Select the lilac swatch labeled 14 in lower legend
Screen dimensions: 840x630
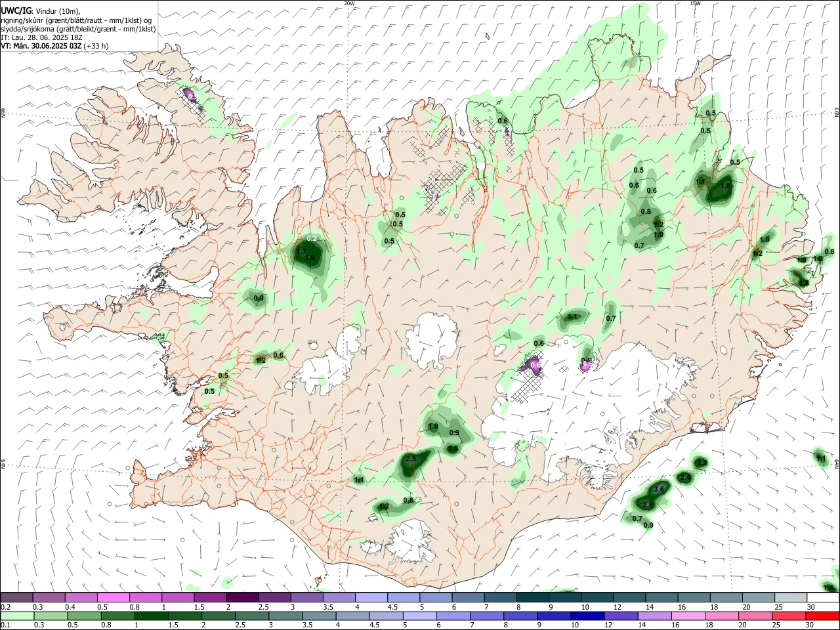654,616
